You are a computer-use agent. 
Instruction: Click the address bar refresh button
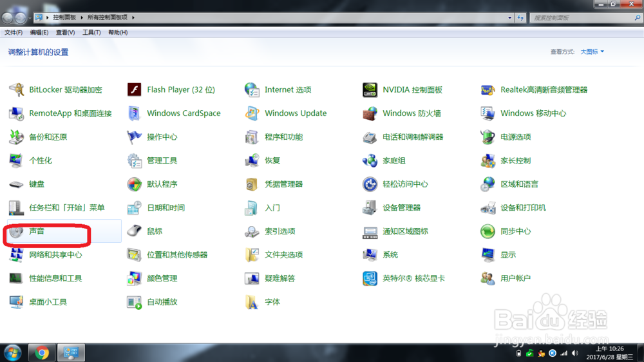coord(520,17)
